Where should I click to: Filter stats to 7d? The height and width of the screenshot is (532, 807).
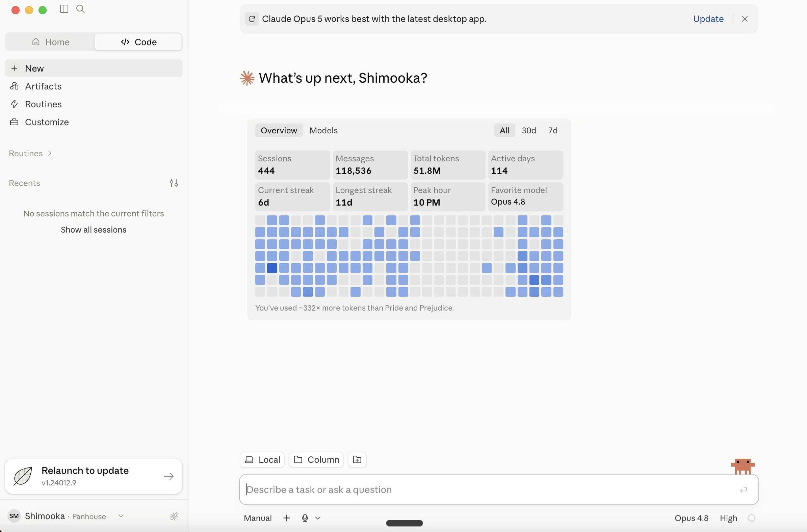(552, 131)
